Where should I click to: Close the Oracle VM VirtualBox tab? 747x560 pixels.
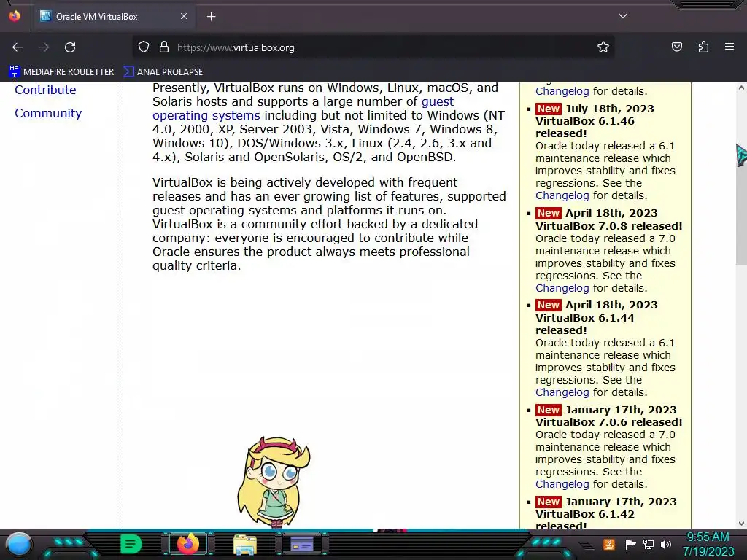click(183, 16)
